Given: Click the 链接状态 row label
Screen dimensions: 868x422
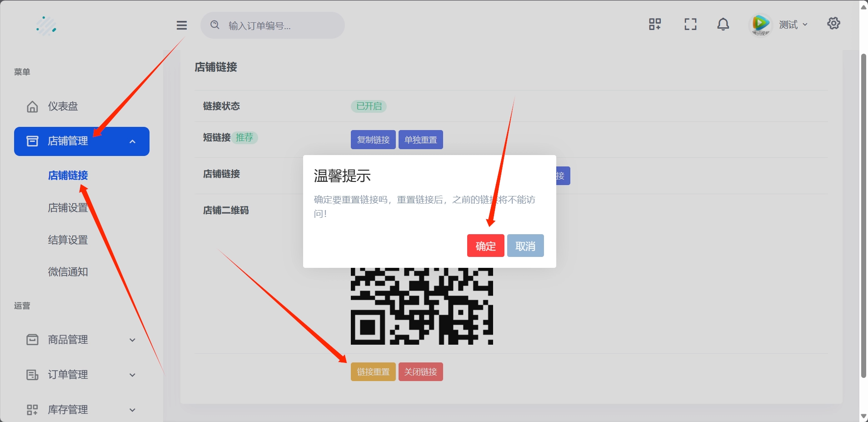Looking at the screenshot, I should (x=221, y=106).
